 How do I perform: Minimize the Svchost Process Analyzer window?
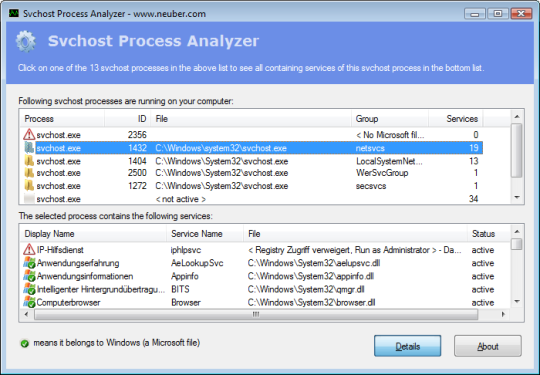(x=475, y=14)
